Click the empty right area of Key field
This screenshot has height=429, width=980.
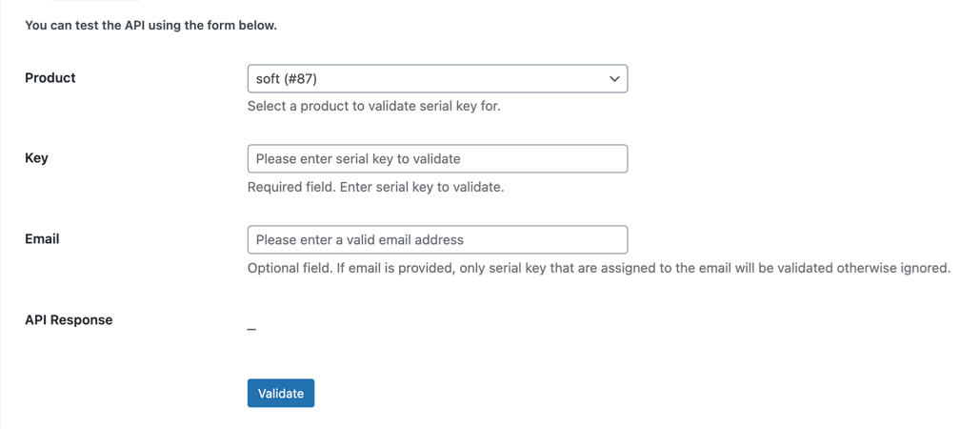coord(544,159)
